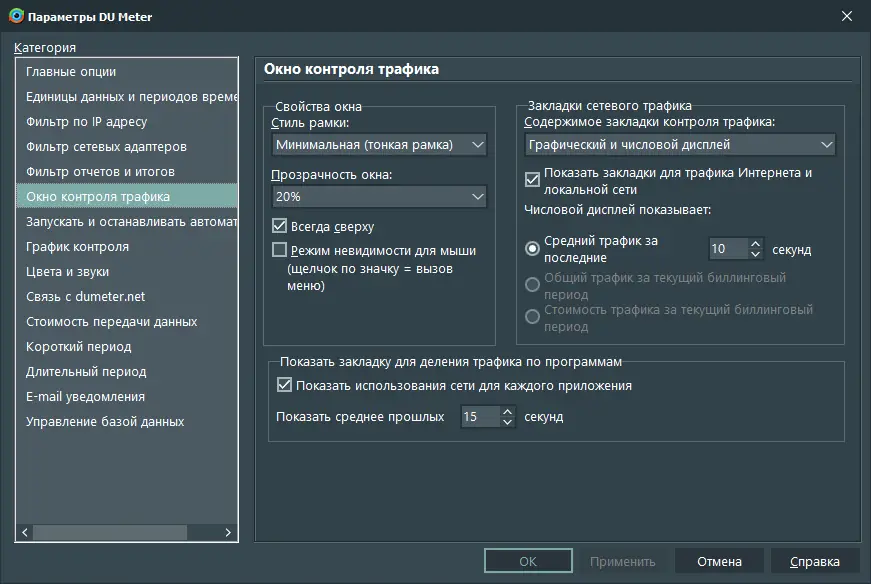
Task: Open 'Цвета и звуки' category
Action: pyautogui.click(x=68, y=272)
